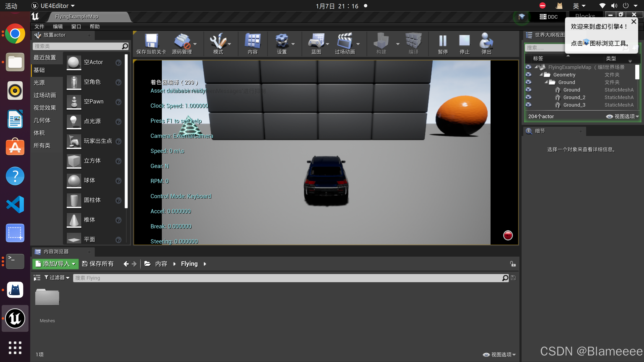This screenshot has width=644, height=362.
Task: Click 保存所有 save all button
Action: click(98, 264)
